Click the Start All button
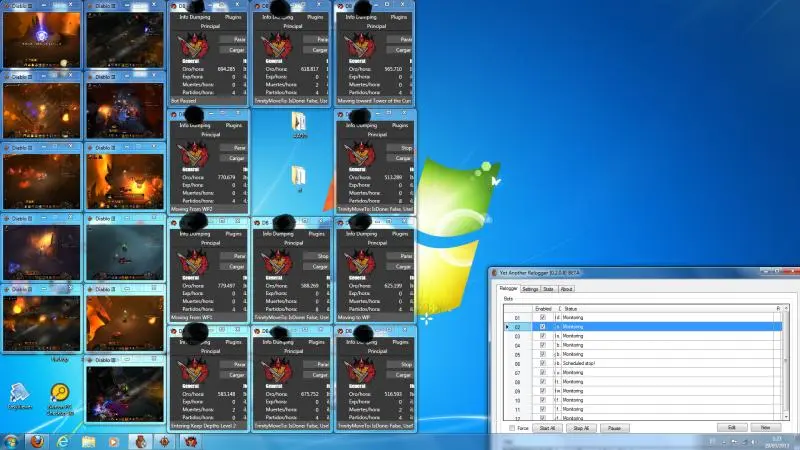This screenshot has width=800, height=450. 547,428
